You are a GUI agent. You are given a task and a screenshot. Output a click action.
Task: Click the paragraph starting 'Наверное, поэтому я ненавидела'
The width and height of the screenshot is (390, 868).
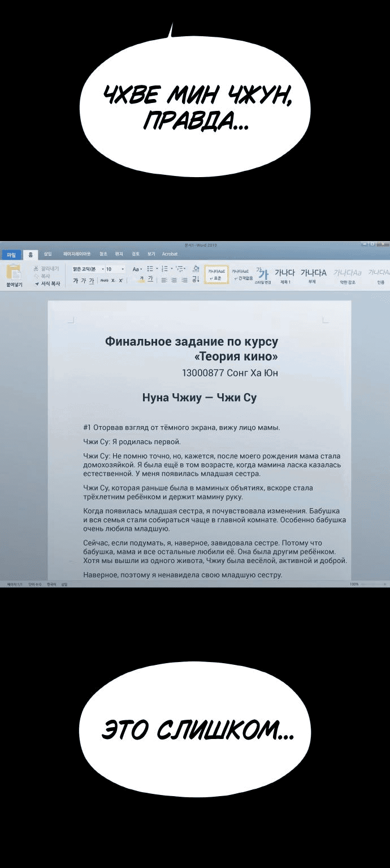point(183,575)
